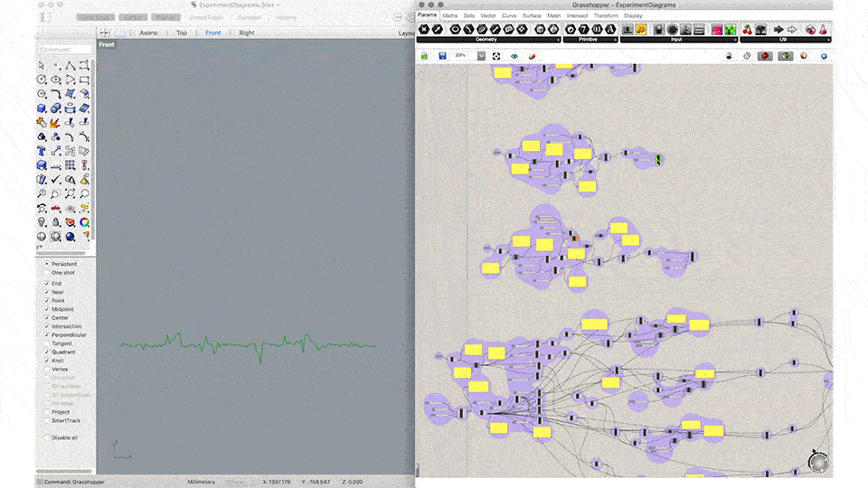Screen dimensions: 868x488
Task: Toggle the Midpoint object snap
Action: tap(47, 309)
